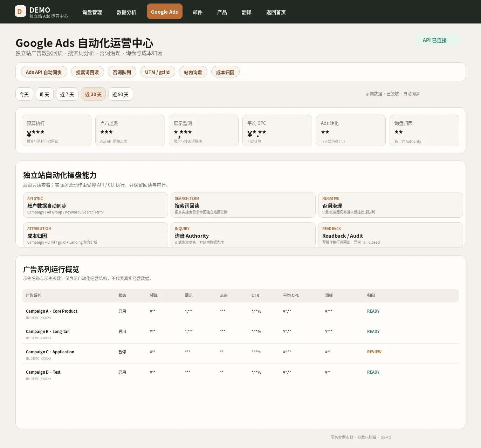This screenshot has width=481, height=448.
Task: Select the 站内询盘 pill
Action: (x=193, y=72)
